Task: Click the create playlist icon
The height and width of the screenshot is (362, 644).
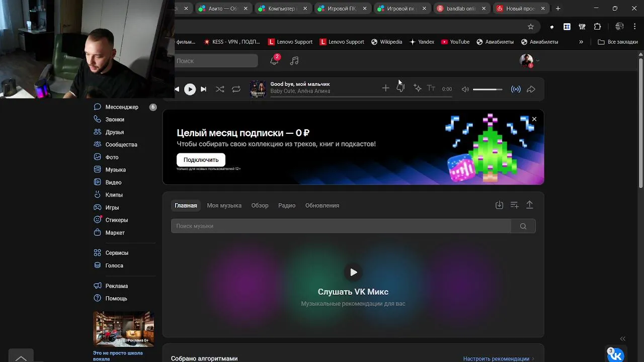Action: pos(514,205)
